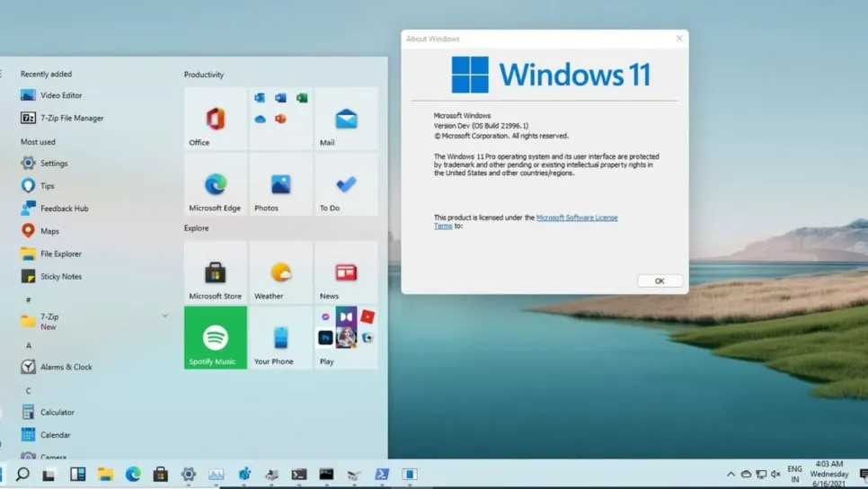Show hidden icons in system tray
This screenshot has width=868, height=489.
[x=731, y=475]
